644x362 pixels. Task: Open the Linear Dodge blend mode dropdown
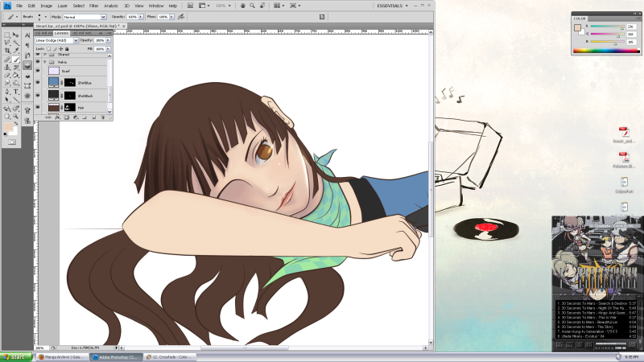tap(56, 40)
